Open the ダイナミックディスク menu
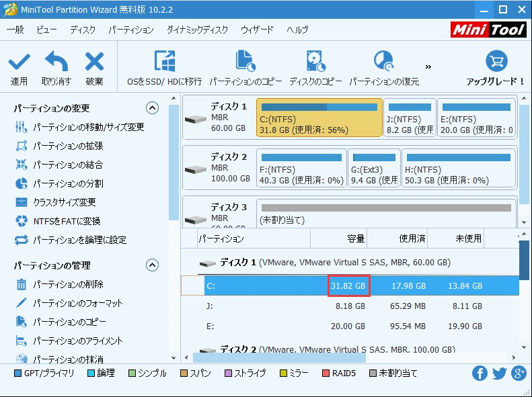532x397 pixels. (x=197, y=30)
